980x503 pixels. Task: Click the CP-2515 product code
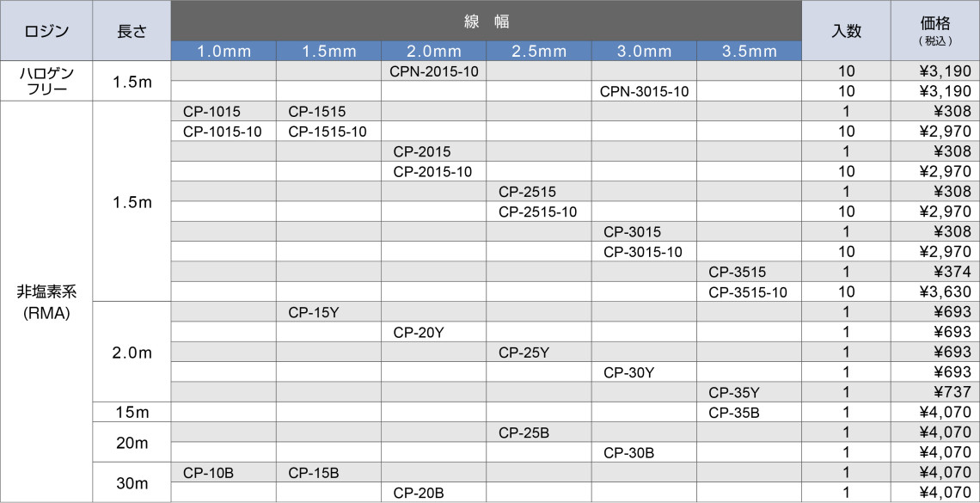coord(527,192)
